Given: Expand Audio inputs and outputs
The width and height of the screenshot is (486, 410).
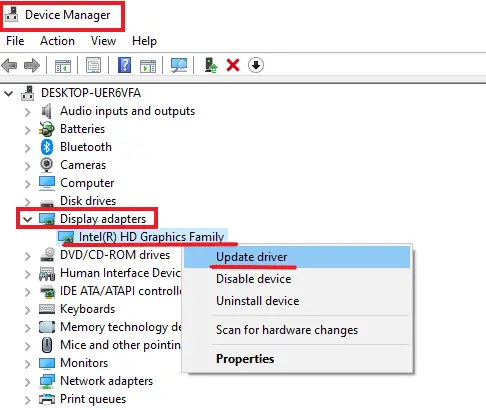Looking at the screenshot, I should (27, 112).
